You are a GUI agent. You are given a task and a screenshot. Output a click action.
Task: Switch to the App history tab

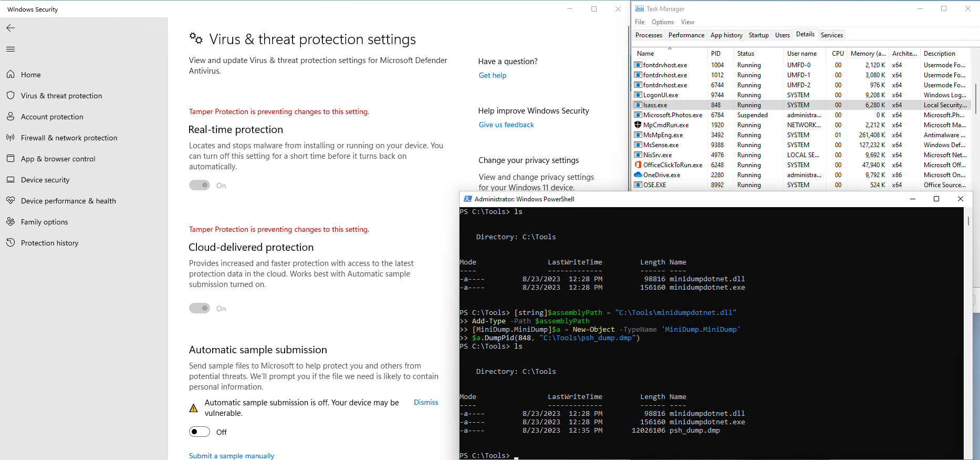click(726, 35)
